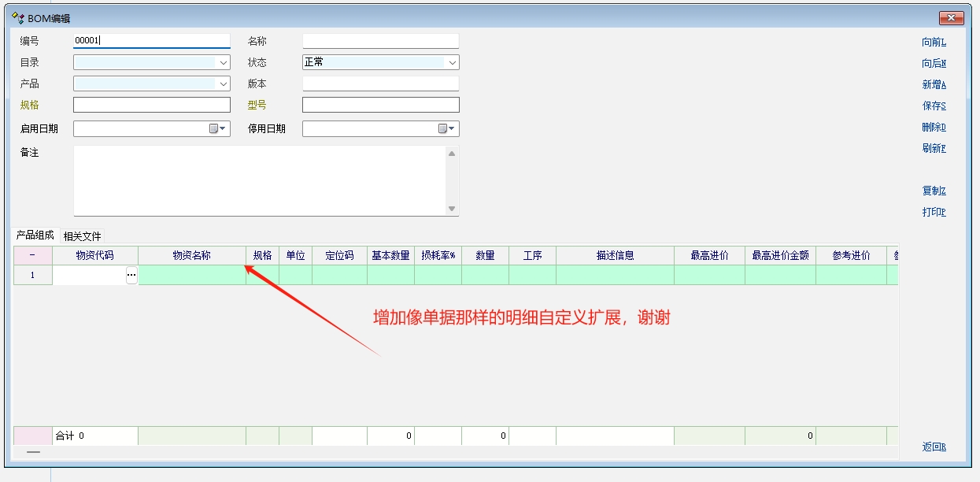This screenshot has height=482, width=980.
Task: Click the 新增 button
Action: [934, 84]
